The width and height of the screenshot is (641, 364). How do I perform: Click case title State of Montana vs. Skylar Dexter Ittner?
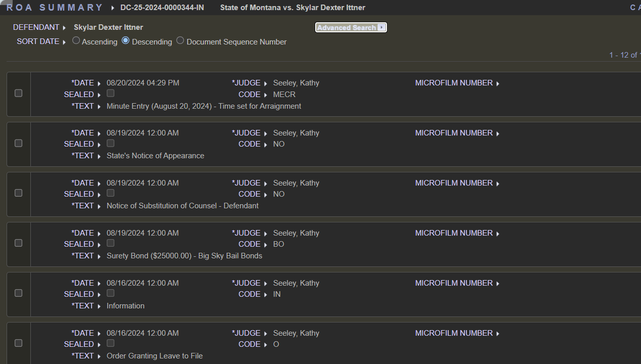(292, 8)
